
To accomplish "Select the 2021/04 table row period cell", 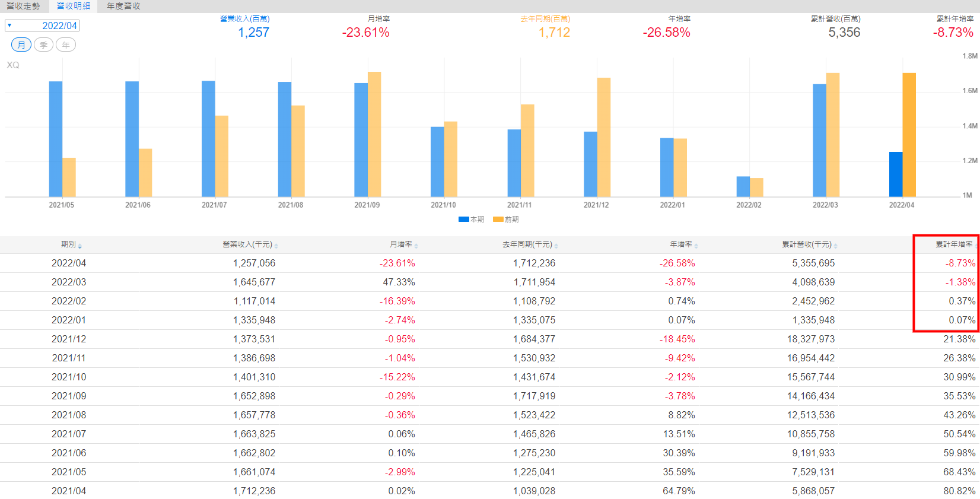I will pyautogui.click(x=69, y=491).
